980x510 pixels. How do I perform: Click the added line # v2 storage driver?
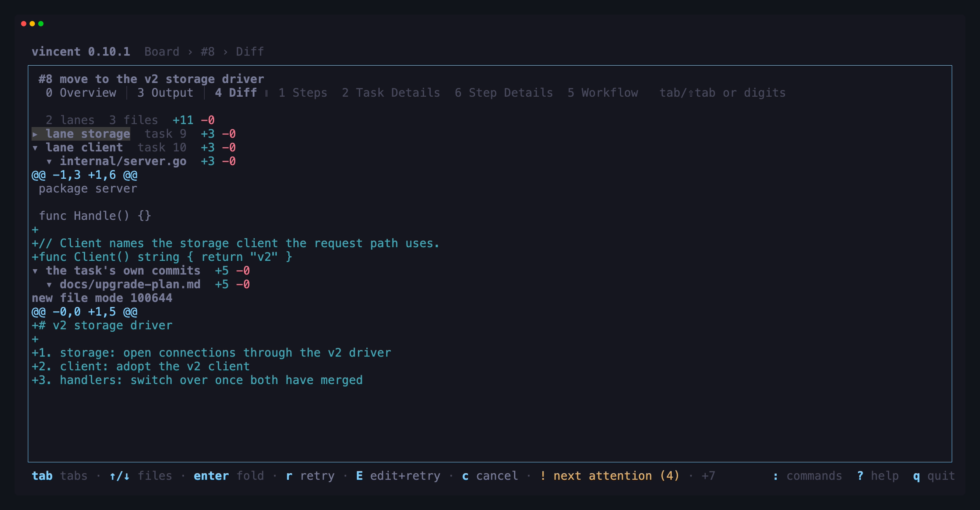click(x=102, y=326)
